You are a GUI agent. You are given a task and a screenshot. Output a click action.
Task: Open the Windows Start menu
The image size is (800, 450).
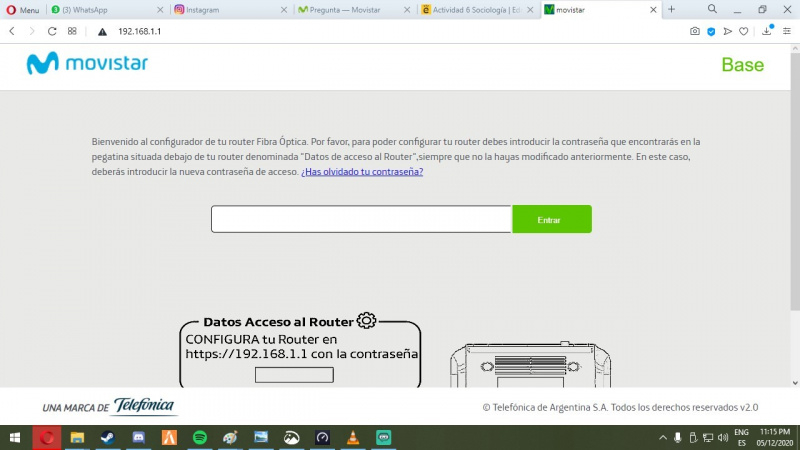[15, 438]
